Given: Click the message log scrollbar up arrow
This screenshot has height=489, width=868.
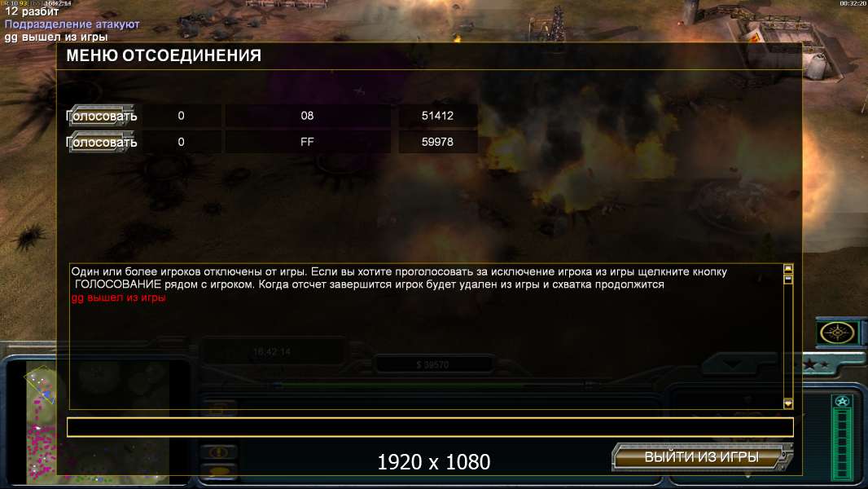Looking at the screenshot, I should (788, 269).
